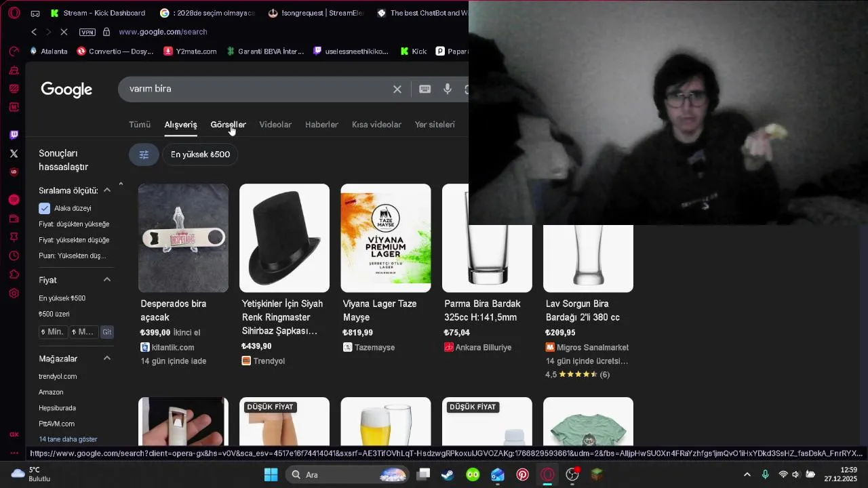Expand stores with 14 tane daha göster
The height and width of the screenshot is (488, 868).
(x=68, y=439)
